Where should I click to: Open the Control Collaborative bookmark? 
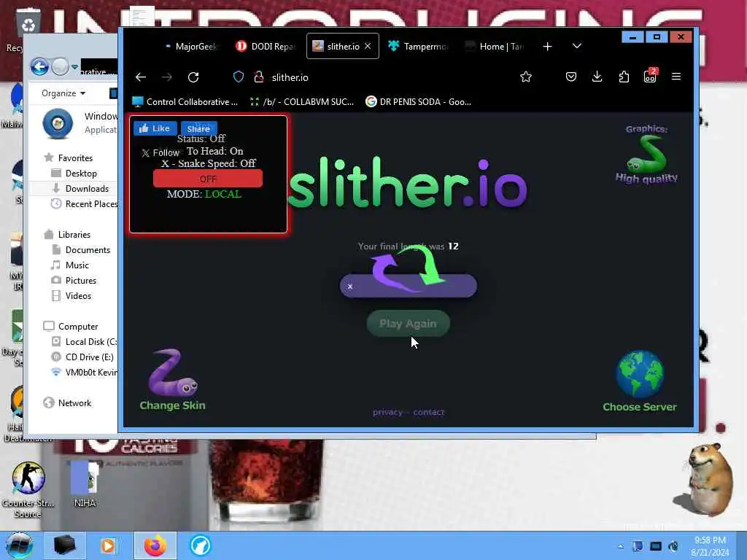[185, 102]
